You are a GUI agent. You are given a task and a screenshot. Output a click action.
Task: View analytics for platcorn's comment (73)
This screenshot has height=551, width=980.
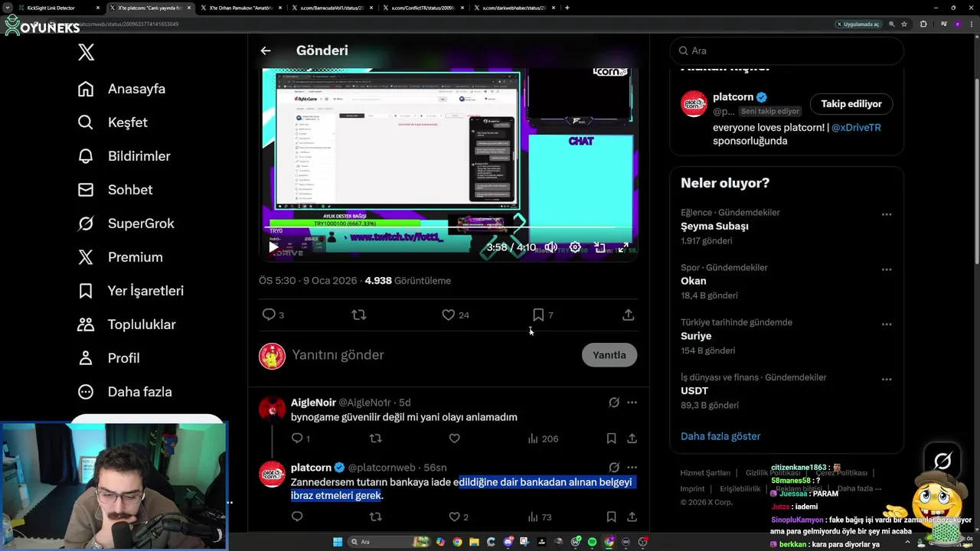coord(540,517)
